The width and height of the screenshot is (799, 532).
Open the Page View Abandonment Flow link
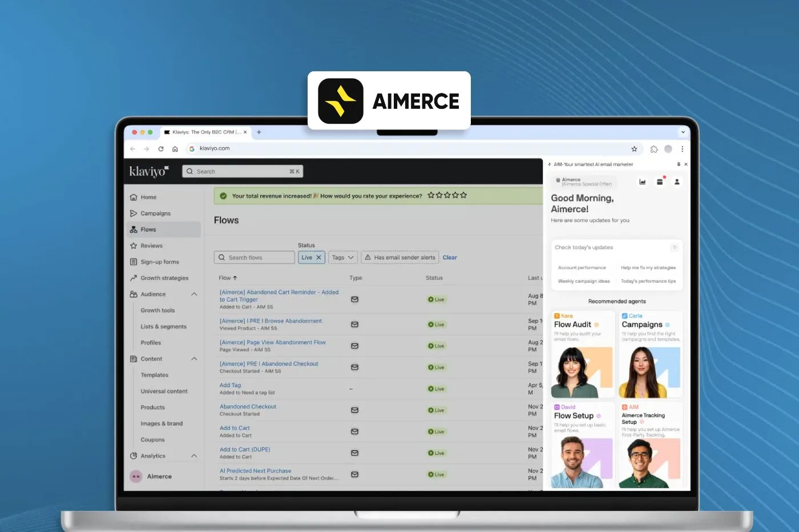click(273, 342)
